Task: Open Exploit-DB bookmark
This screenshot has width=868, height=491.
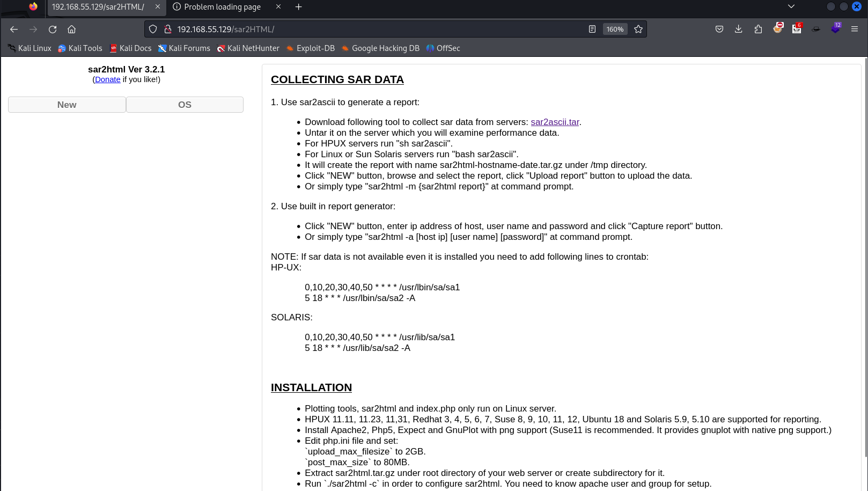Action: pyautogui.click(x=310, y=48)
